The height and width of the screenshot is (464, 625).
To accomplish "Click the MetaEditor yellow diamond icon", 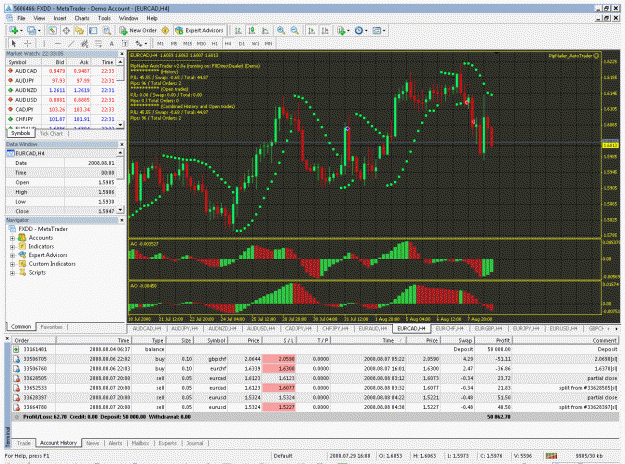I will 165,30.
